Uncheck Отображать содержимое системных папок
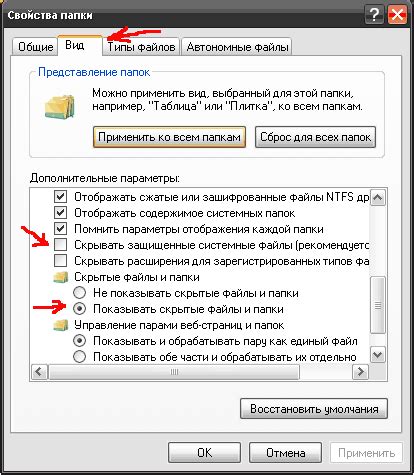 click(60, 213)
